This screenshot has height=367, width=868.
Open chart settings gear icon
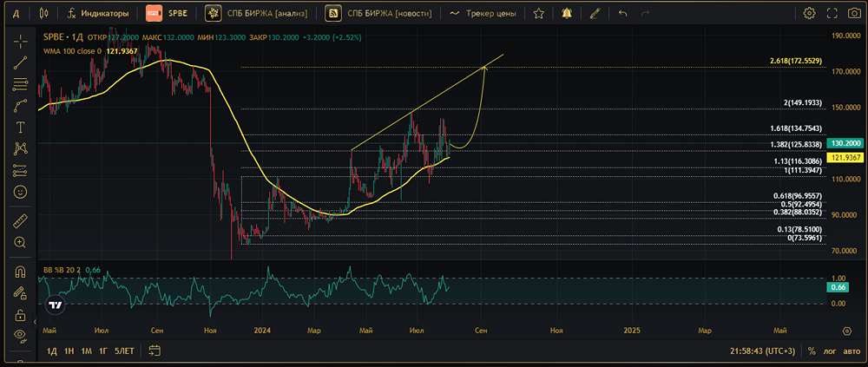[809, 13]
